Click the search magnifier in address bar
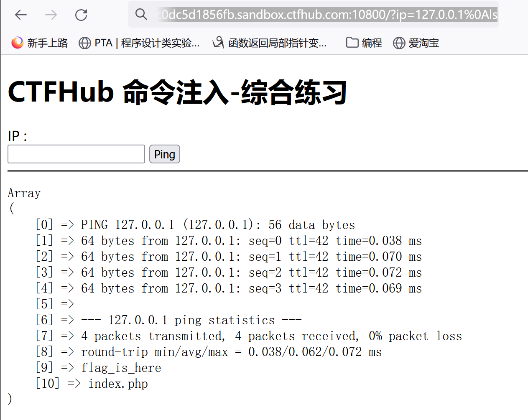Image resolution: width=528 pixels, height=420 pixels. [x=141, y=15]
